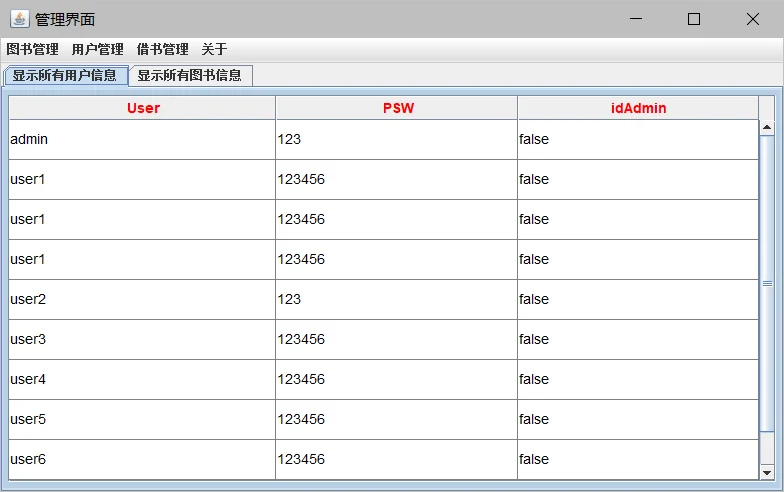Click the User column header
784x492 pixels.
click(x=142, y=108)
